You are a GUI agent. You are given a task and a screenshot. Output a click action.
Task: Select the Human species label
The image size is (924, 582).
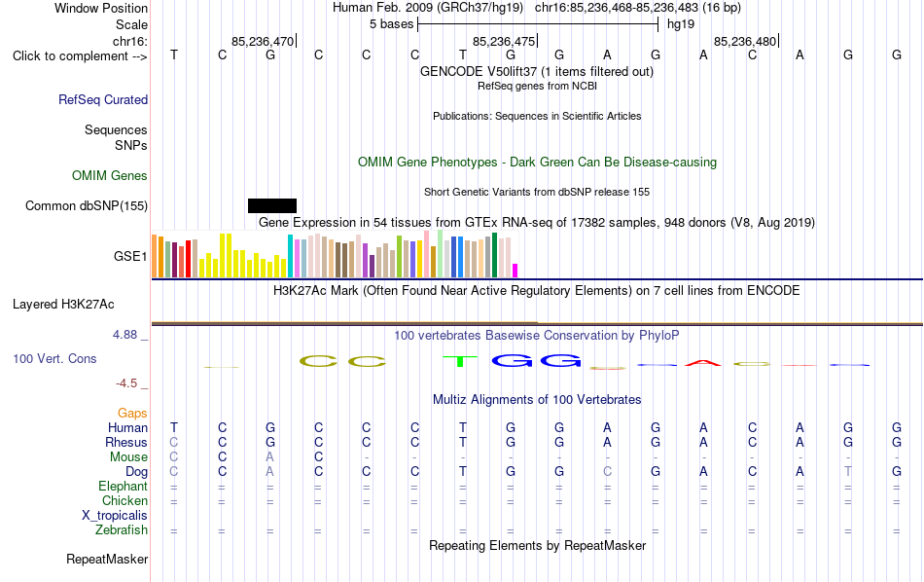click(x=127, y=427)
